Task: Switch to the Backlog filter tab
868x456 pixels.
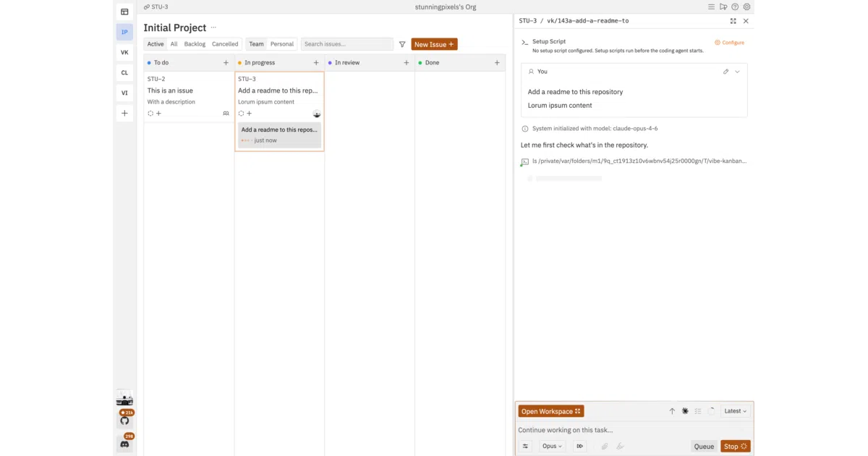Action: point(195,44)
